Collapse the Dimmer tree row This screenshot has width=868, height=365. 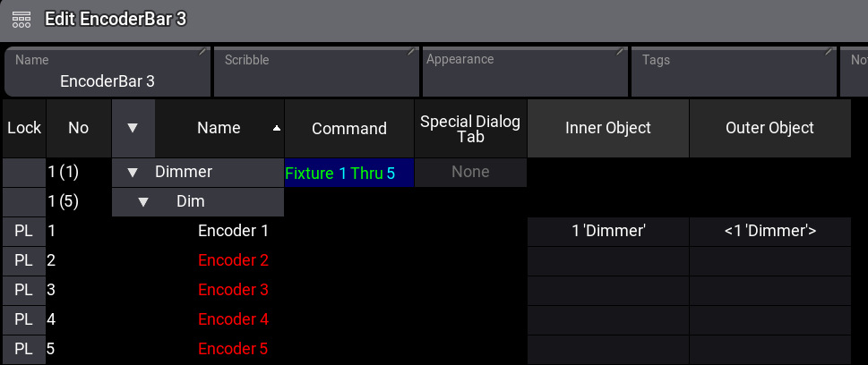[133, 172]
